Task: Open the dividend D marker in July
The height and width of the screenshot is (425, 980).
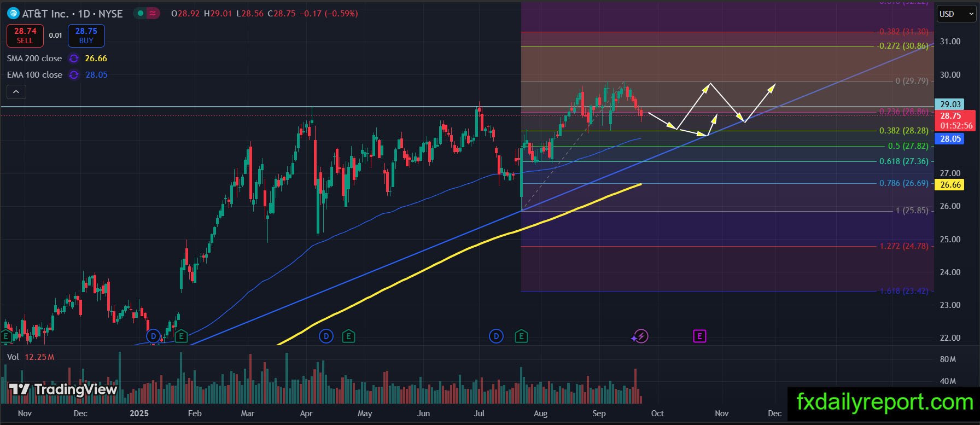Action: point(496,336)
